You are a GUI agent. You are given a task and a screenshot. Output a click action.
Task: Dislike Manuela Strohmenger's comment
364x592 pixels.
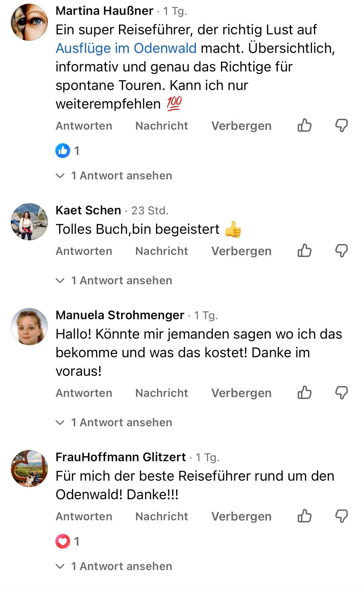coord(341,393)
